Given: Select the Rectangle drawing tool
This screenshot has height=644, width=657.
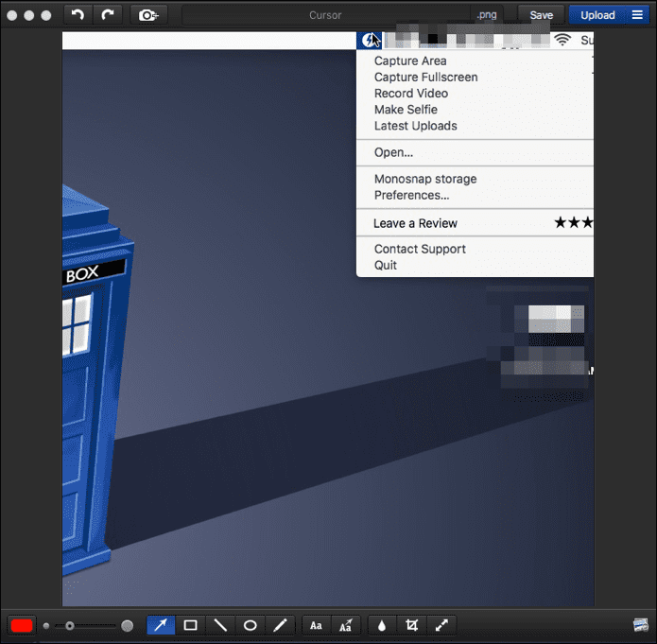Looking at the screenshot, I should pos(191,625).
